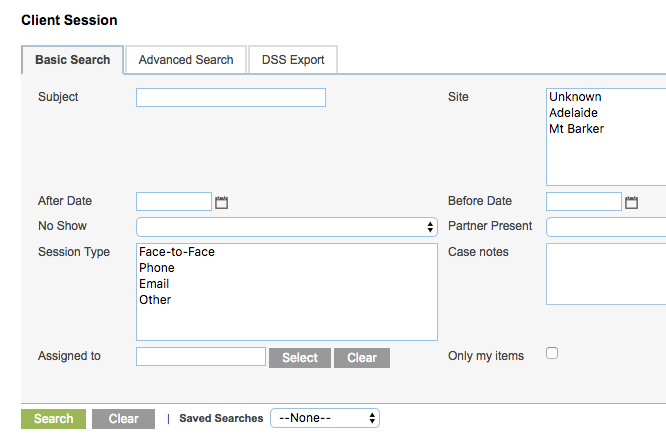Click the green Search button
Image resolution: width=666 pixels, height=442 pixels.
(54, 419)
